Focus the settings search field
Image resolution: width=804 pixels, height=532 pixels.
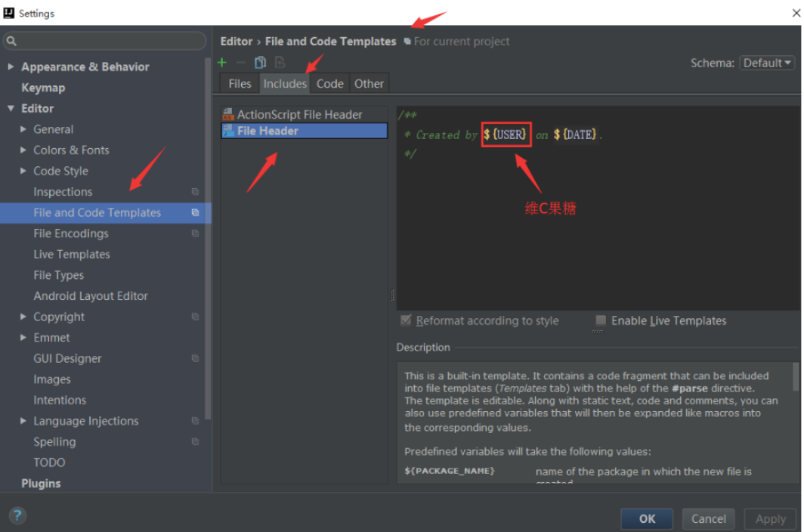pos(104,41)
